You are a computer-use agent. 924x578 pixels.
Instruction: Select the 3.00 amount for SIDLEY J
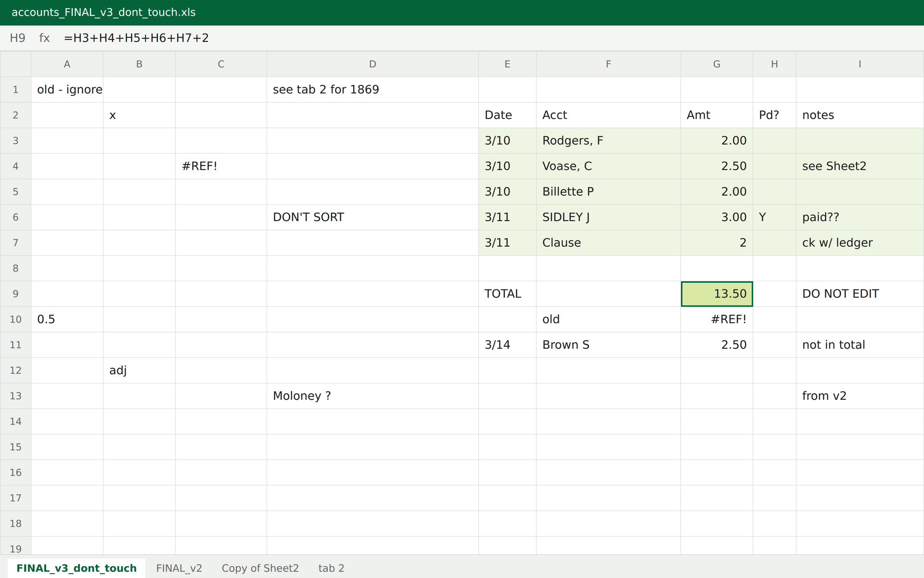(717, 217)
